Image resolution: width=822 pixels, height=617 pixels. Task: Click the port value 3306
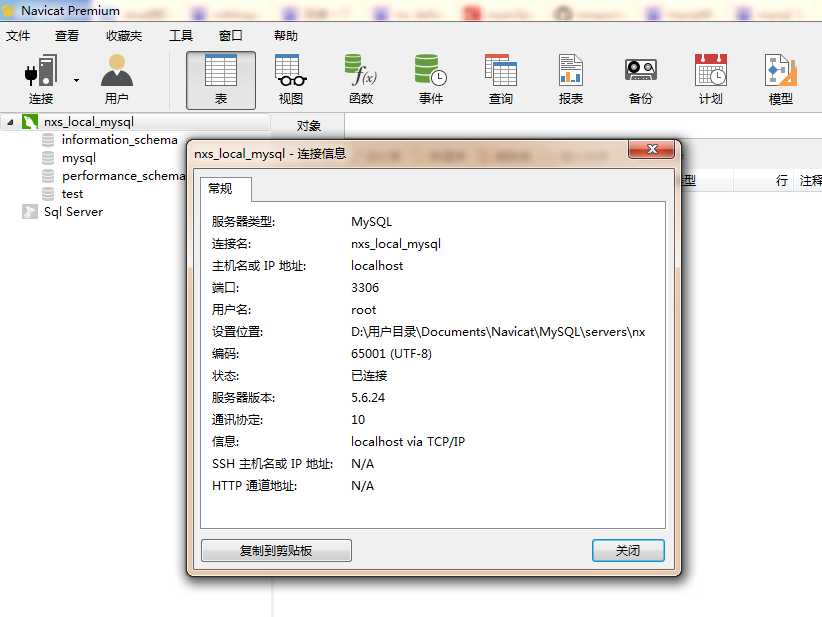[x=365, y=288]
